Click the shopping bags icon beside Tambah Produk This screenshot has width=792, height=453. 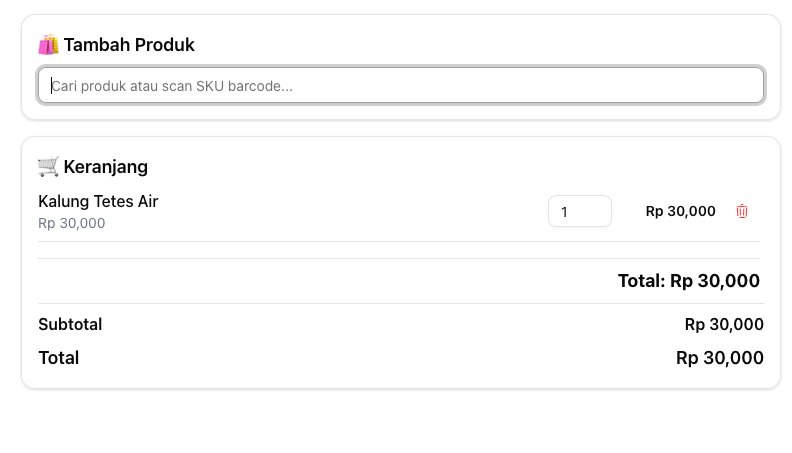pos(48,45)
